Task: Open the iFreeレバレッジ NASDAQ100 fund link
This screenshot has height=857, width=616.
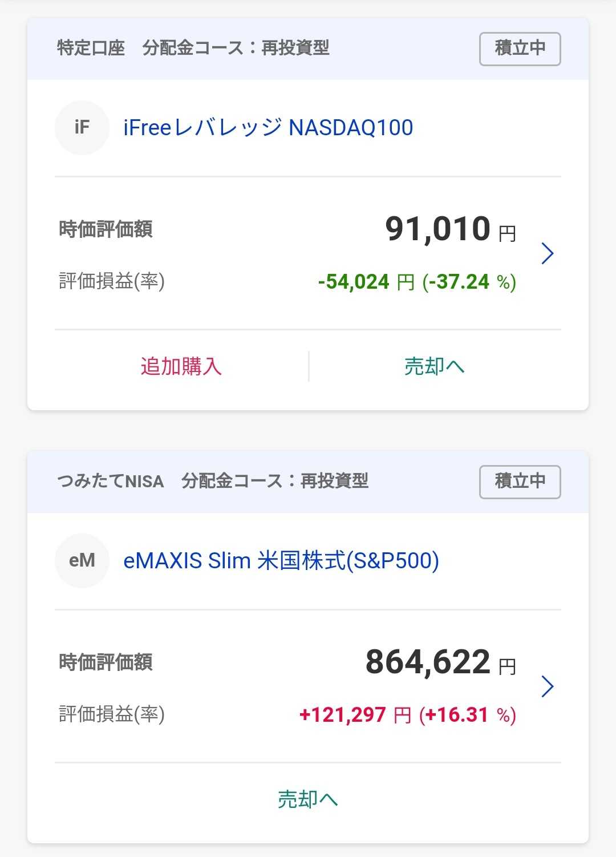Action: [x=268, y=127]
